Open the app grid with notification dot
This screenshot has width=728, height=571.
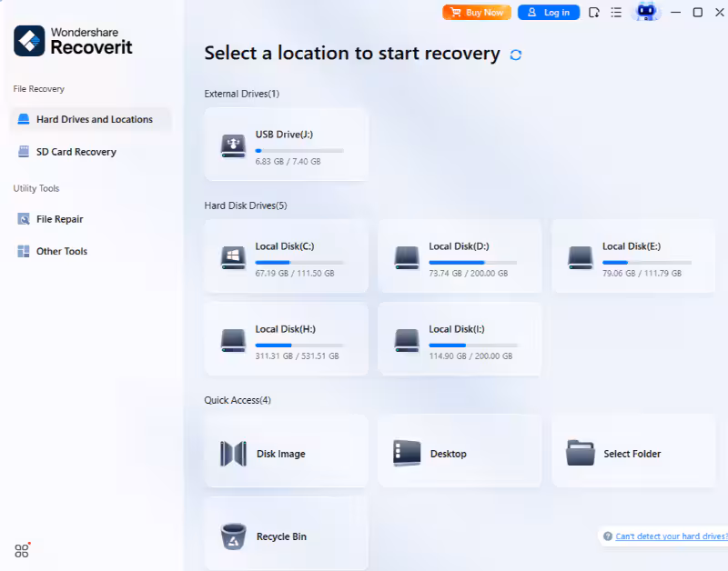point(20,549)
